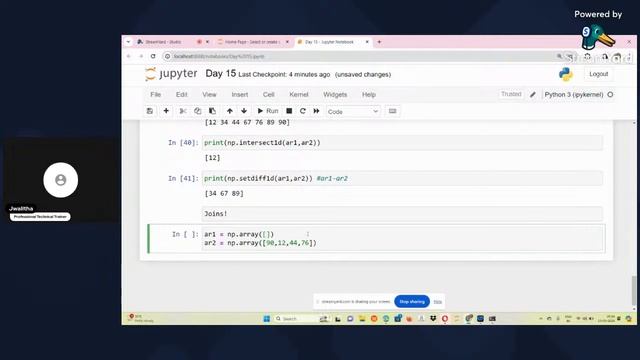Open the Kernel menu
The image size is (640, 360).
(x=299, y=94)
